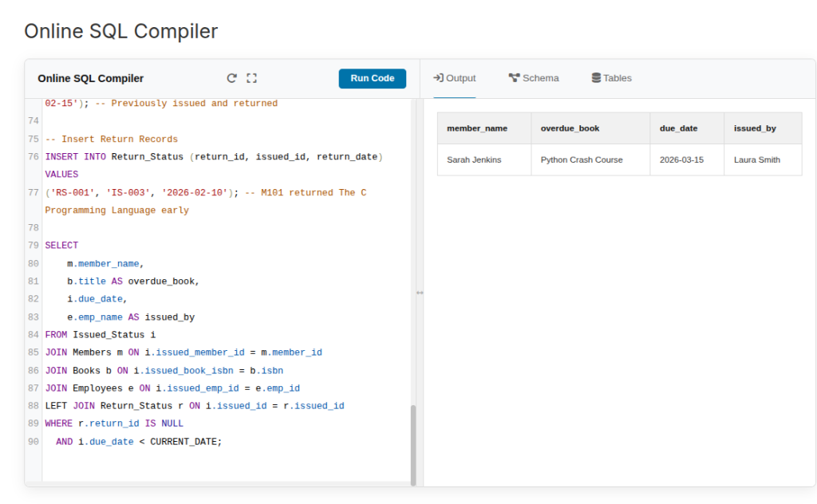This screenshot has height=504, width=817.
Task: Click the member_name column header
Action: click(x=477, y=128)
